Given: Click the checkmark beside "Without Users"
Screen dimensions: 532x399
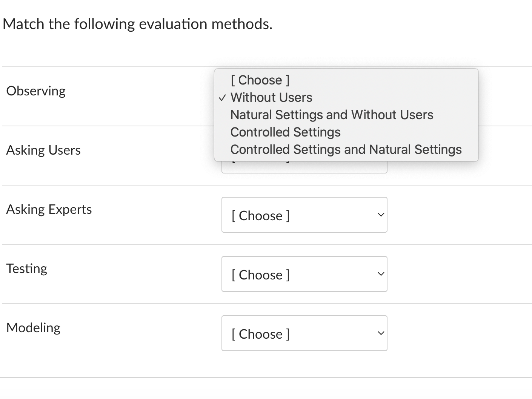Looking at the screenshot, I should tap(223, 98).
